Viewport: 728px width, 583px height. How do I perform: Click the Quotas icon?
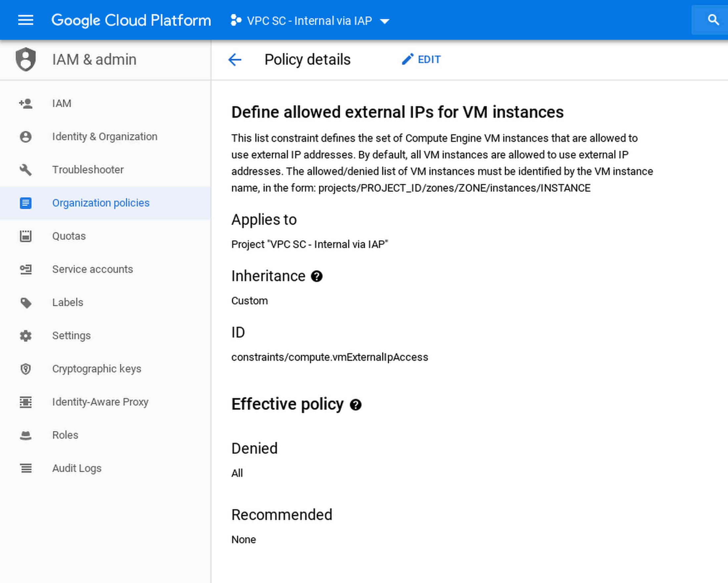point(26,236)
